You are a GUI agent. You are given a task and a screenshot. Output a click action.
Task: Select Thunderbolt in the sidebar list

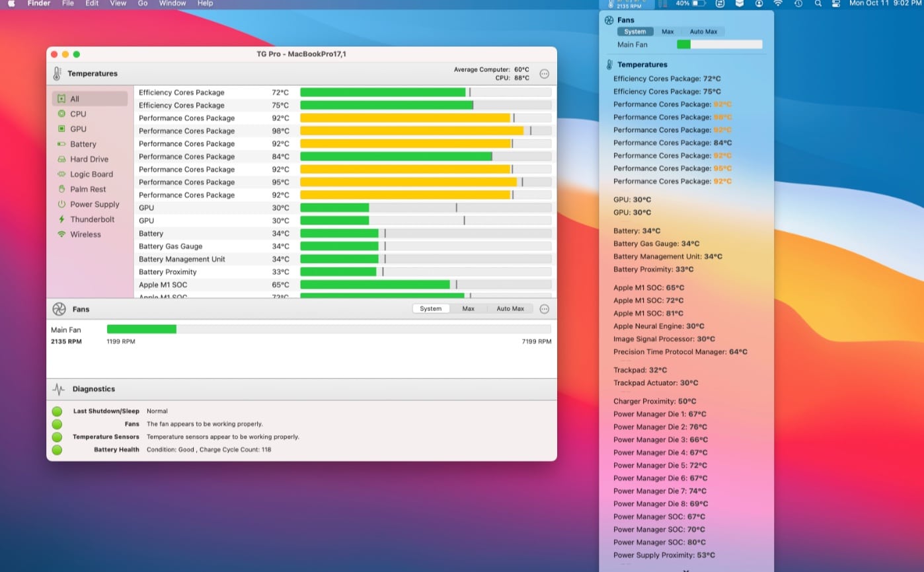click(92, 219)
